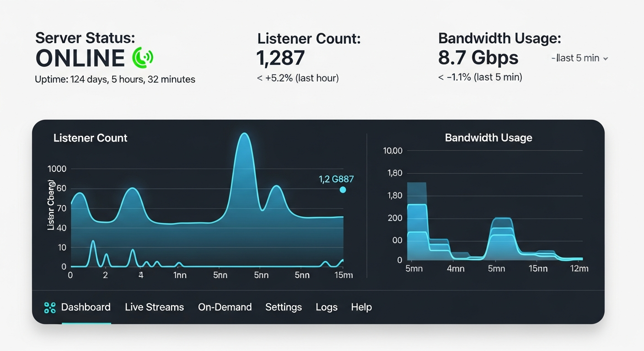Viewport: 644px width, 351px height.
Task: Select the Dashboard navigation item
Action: pyautogui.click(x=86, y=307)
